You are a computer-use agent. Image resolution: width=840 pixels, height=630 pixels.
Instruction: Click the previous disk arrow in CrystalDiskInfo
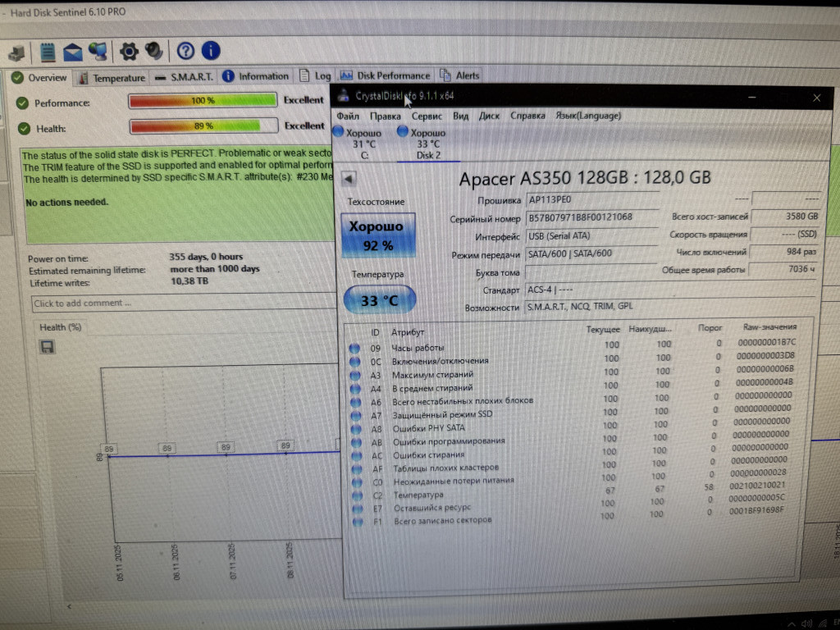click(348, 179)
